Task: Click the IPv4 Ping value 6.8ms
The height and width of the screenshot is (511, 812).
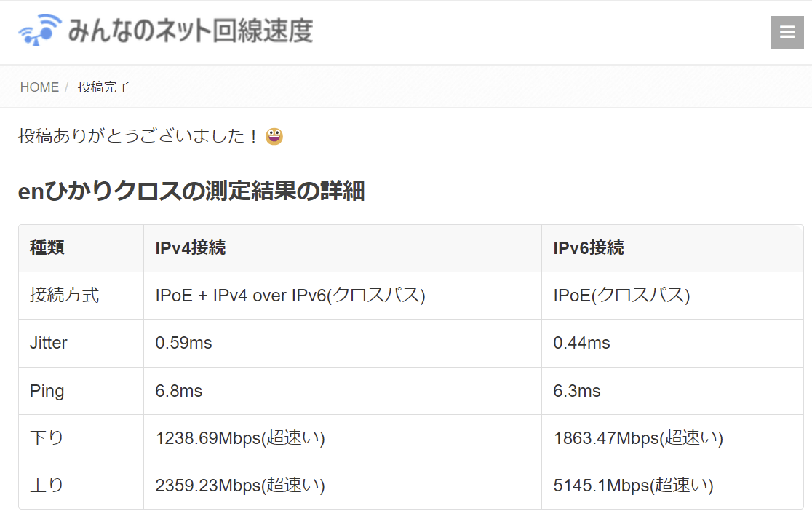Action: pos(179,391)
